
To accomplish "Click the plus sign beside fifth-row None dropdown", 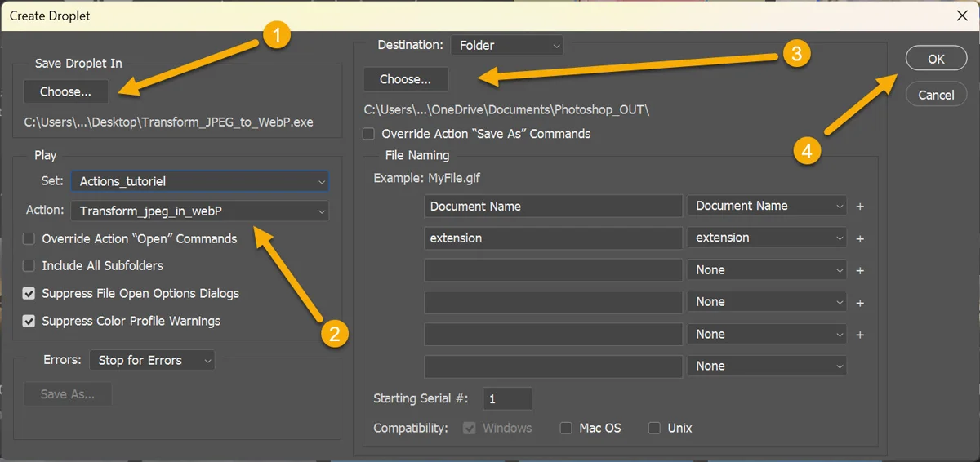I will 860,335.
